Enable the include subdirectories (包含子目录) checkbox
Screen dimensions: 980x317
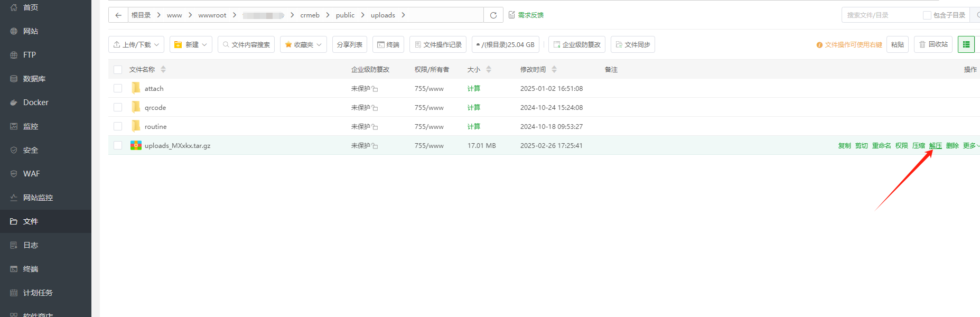[927, 15]
